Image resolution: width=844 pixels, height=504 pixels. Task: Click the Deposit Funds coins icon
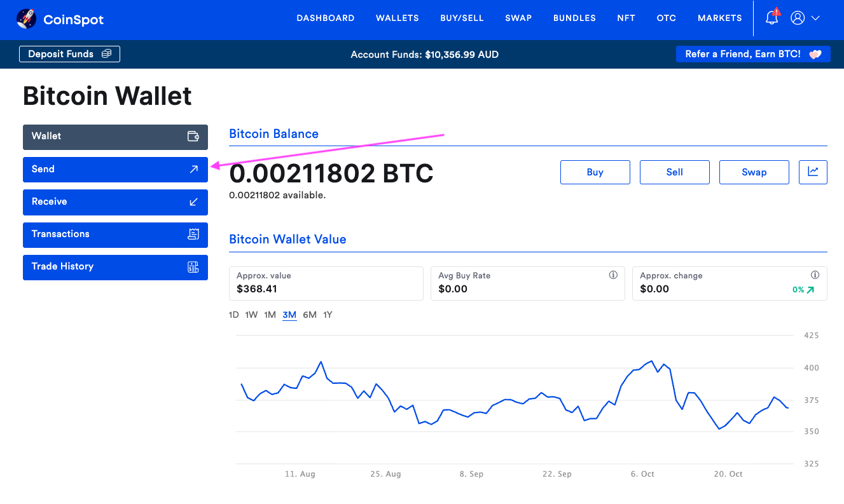[107, 54]
